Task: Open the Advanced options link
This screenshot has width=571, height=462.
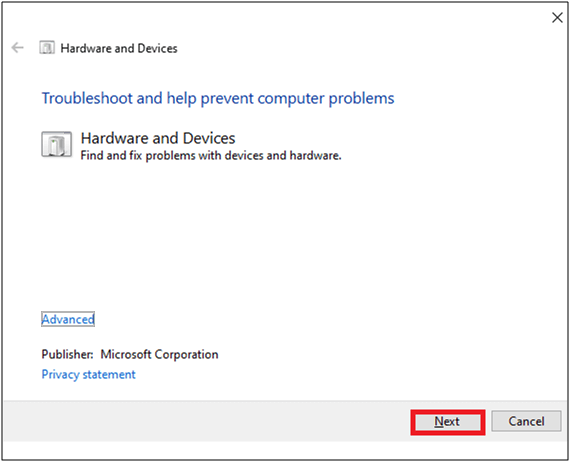Action: pyautogui.click(x=68, y=319)
